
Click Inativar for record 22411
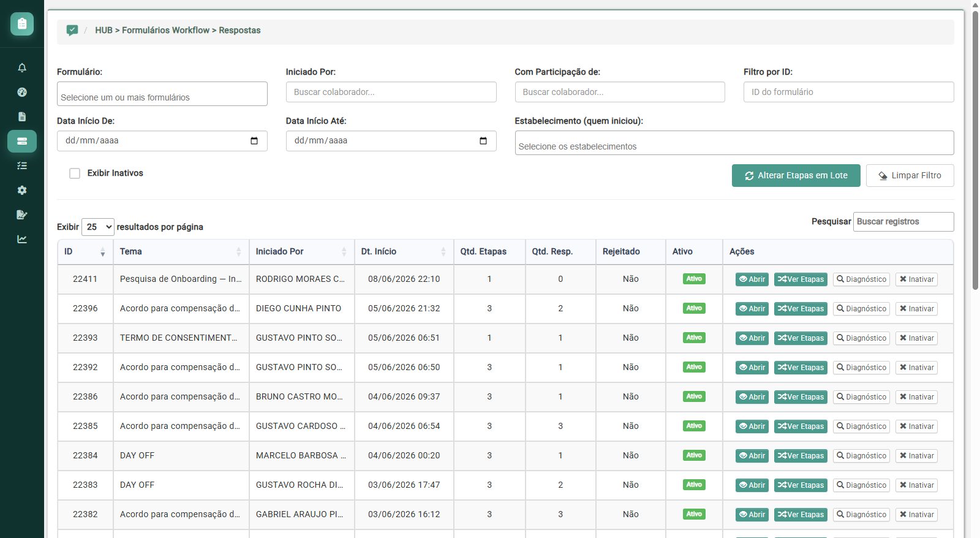[x=917, y=279]
